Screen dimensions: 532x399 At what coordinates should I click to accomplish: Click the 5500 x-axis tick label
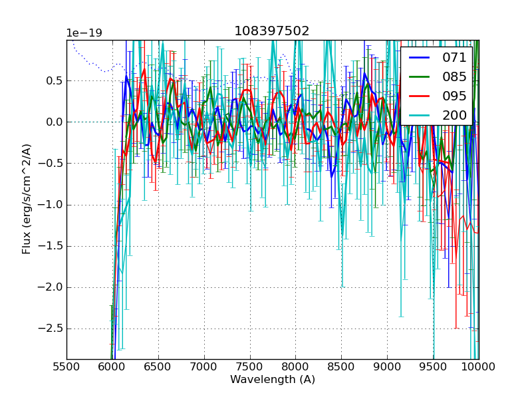point(66,366)
